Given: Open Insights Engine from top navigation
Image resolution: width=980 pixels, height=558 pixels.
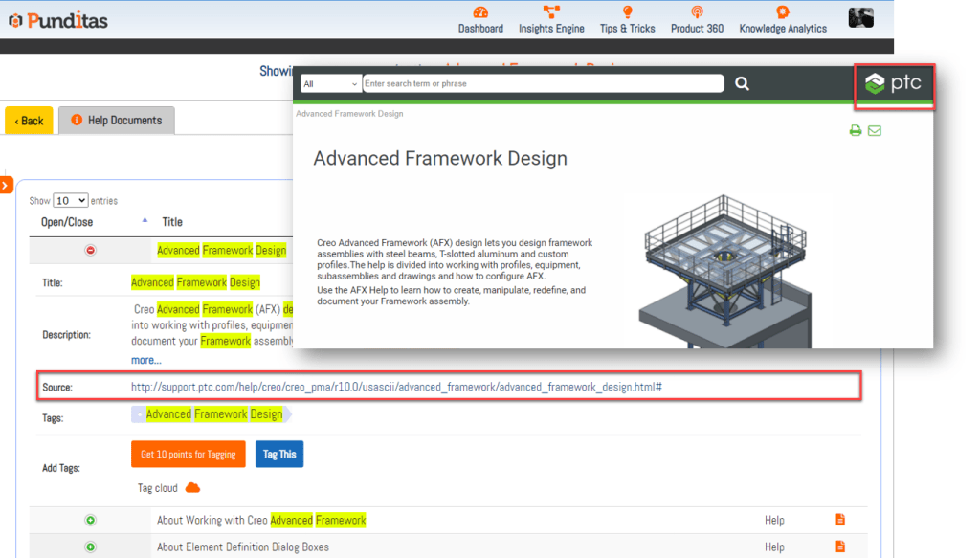Looking at the screenshot, I should (x=551, y=19).
